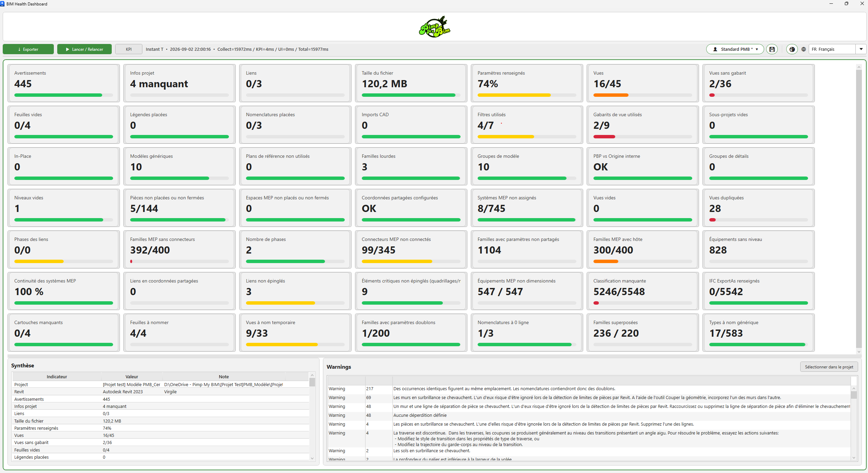Click the Paramètres renseignés progress bar

click(527, 95)
